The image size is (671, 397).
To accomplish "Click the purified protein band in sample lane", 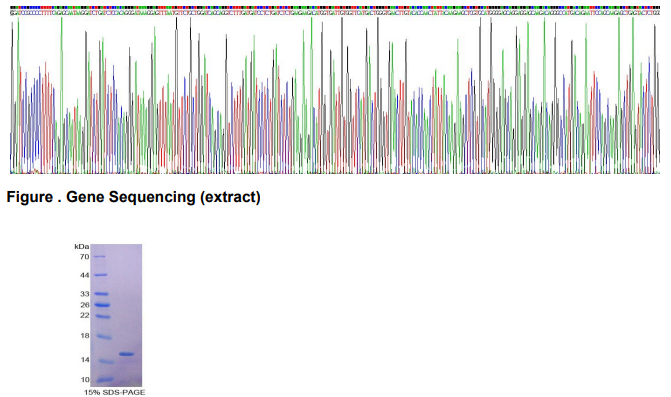I will click(x=127, y=354).
